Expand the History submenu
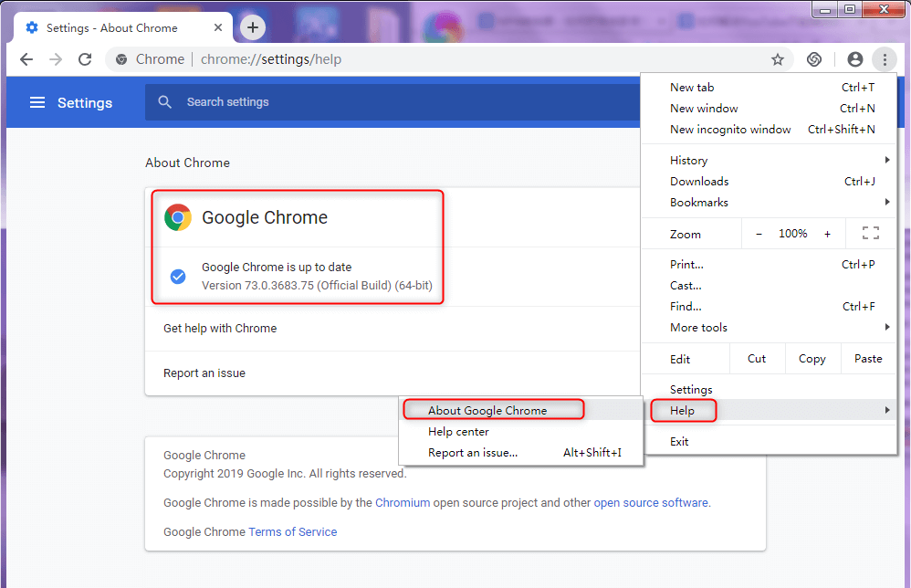Screen dimensions: 911x588 (770, 161)
